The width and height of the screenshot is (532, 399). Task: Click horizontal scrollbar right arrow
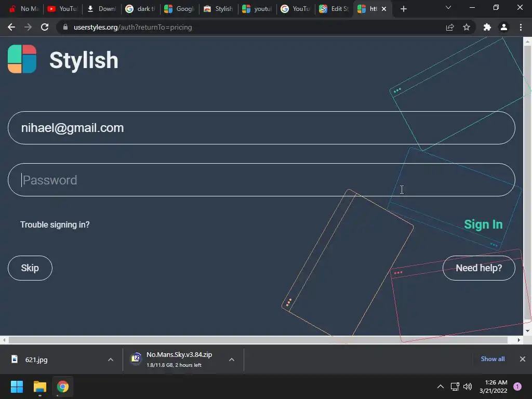point(519,340)
